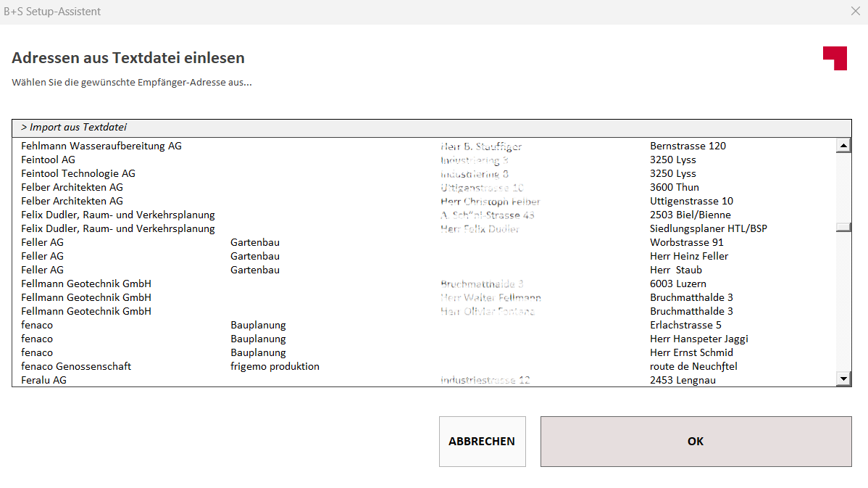Click the address list scrollbar thumb
Image resolution: width=868 pixels, height=488 pixels.
[x=843, y=227]
